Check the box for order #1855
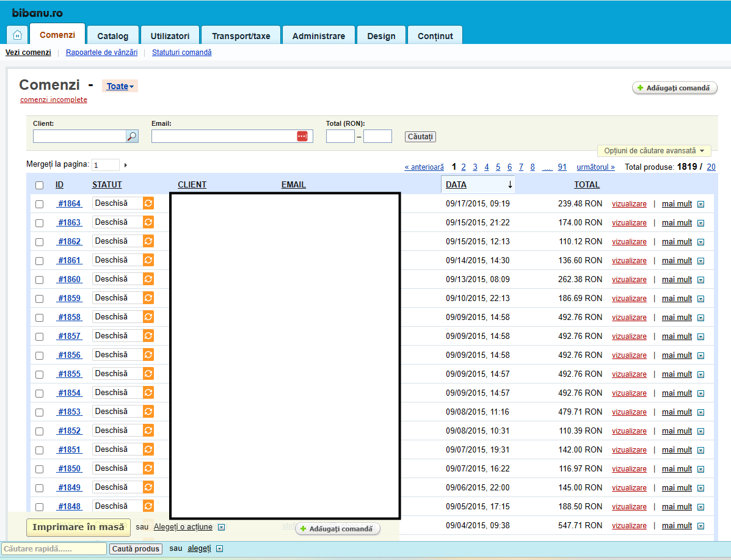 click(40, 374)
